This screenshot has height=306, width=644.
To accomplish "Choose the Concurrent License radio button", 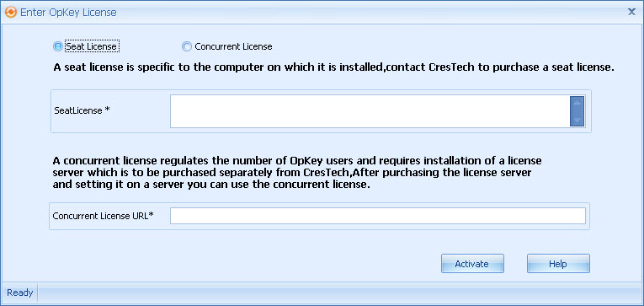I will pos(187,46).
